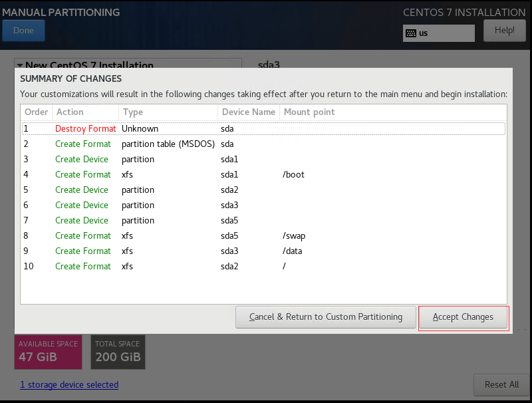Click the Device Name column header
Image resolution: width=532 pixels, height=403 pixels.
(x=249, y=112)
